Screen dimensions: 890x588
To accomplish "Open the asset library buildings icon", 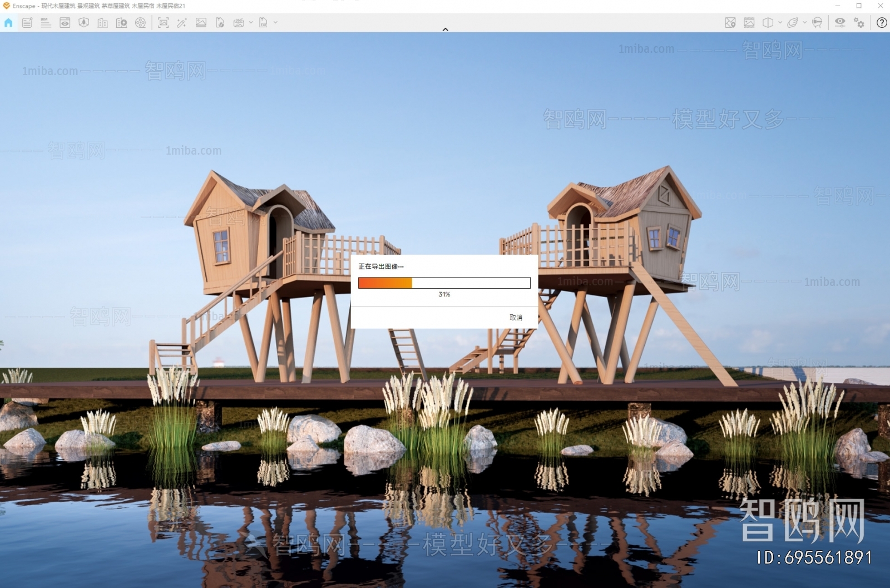I will (x=102, y=23).
